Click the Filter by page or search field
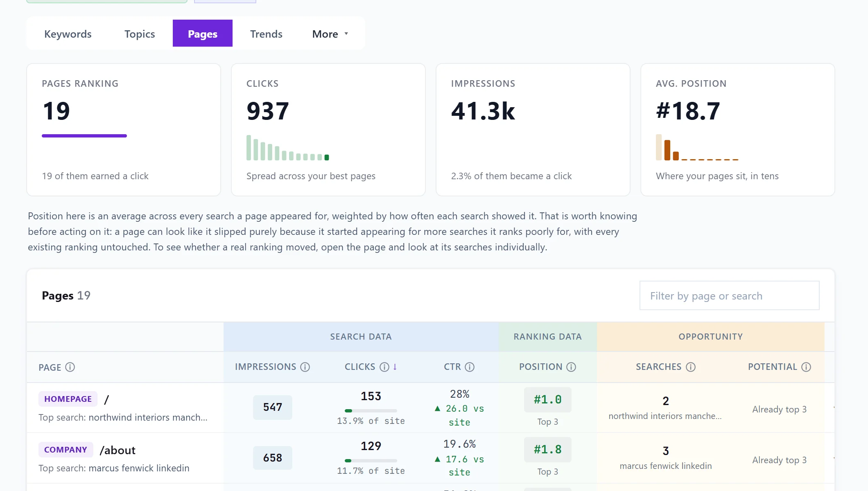 pos(729,295)
